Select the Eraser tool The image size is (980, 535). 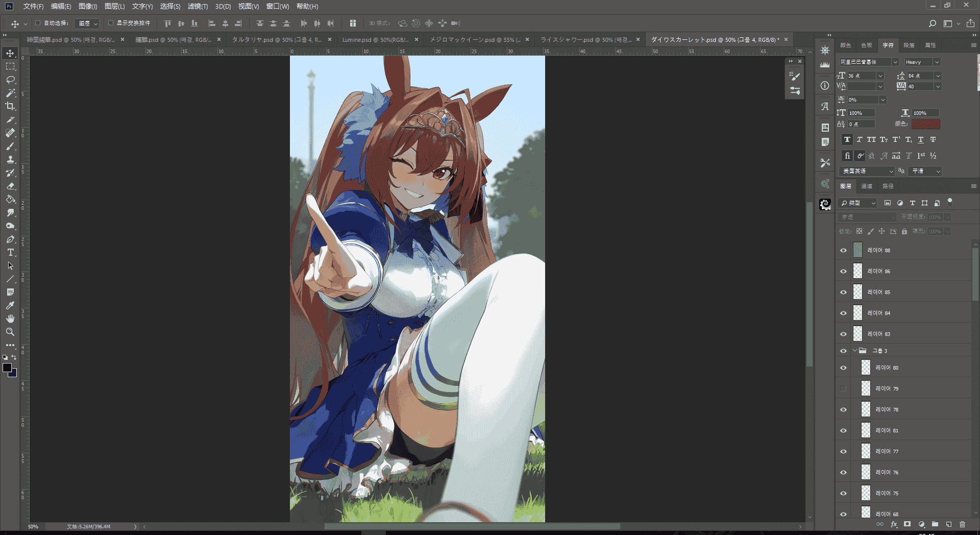tap(10, 186)
